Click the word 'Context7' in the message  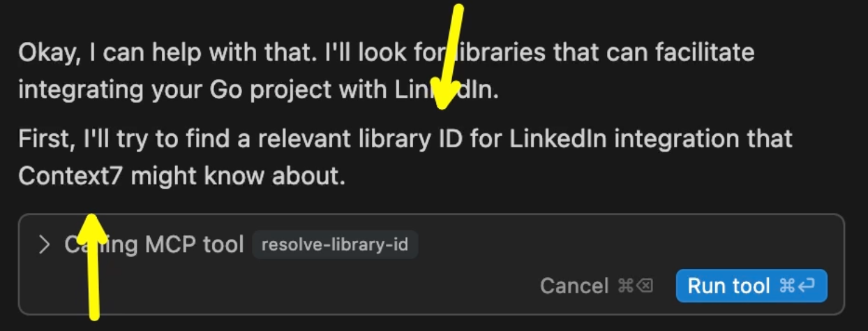(x=71, y=176)
